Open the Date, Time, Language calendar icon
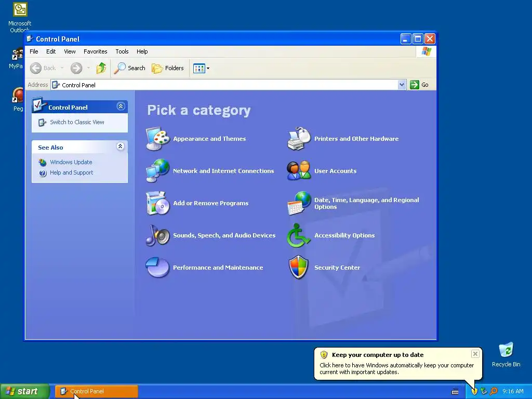532x399 pixels. point(299,203)
